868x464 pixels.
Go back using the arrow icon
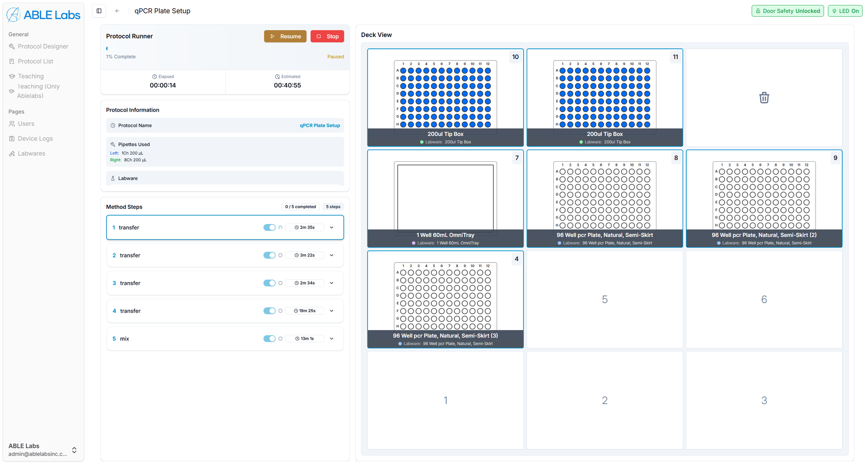pyautogui.click(x=117, y=11)
